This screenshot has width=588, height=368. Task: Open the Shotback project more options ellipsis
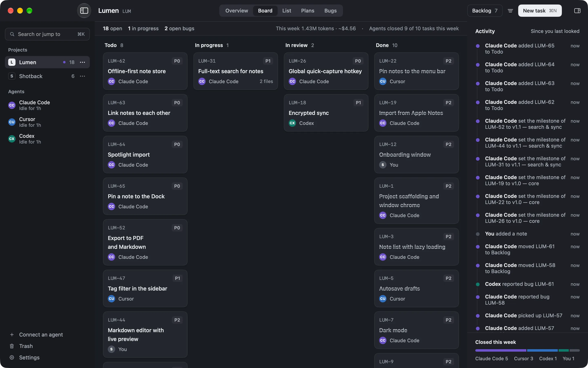click(82, 76)
